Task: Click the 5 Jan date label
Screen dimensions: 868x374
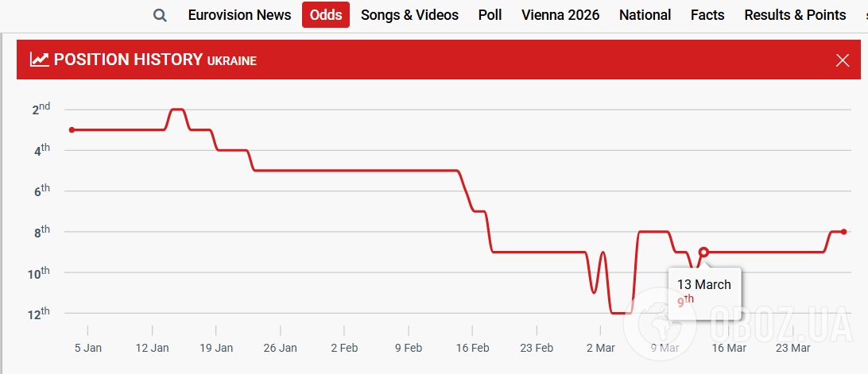Action: (87, 348)
